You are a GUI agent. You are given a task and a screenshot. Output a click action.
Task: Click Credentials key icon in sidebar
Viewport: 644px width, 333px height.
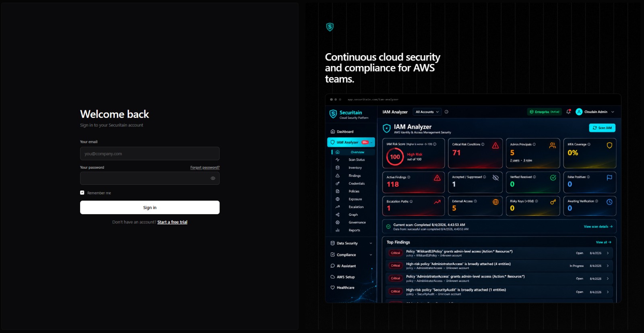click(x=338, y=183)
